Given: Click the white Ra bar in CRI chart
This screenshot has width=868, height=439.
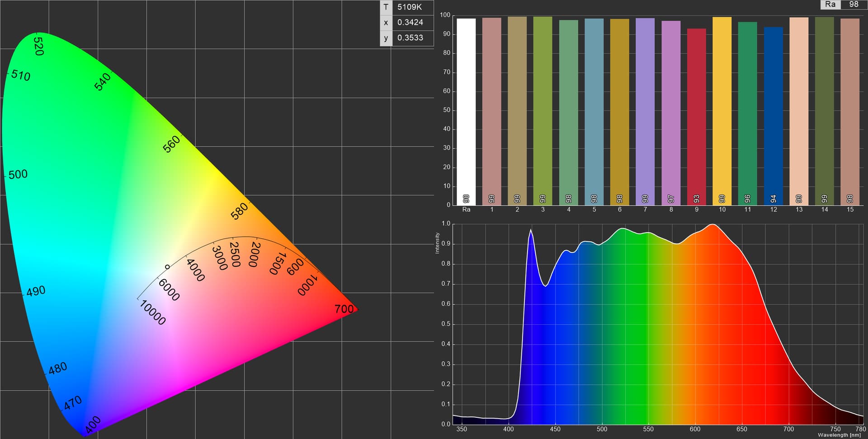Looking at the screenshot, I should tap(466, 112).
